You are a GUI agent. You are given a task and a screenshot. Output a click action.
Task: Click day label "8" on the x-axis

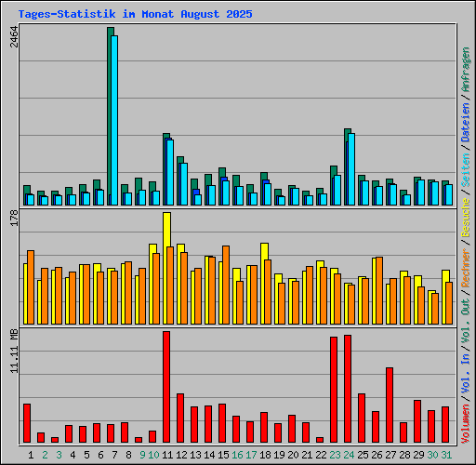click(128, 455)
